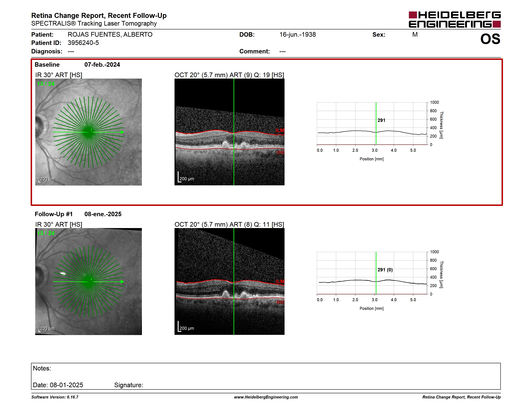
Task: Click the Baseline 'Position [mm]' axis label
Action: tap(371, 159)
